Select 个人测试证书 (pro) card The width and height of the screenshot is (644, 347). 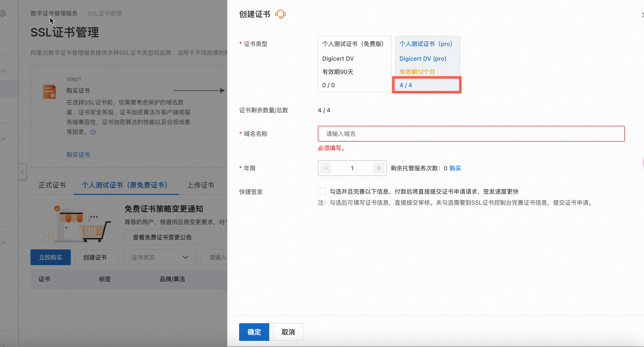[427, 64]
